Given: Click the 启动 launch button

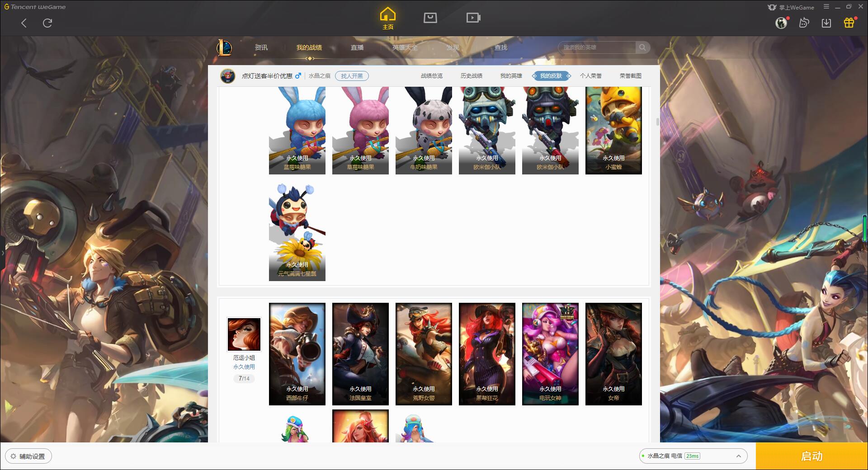Looking at the screenshot, I should pos(811,456).
